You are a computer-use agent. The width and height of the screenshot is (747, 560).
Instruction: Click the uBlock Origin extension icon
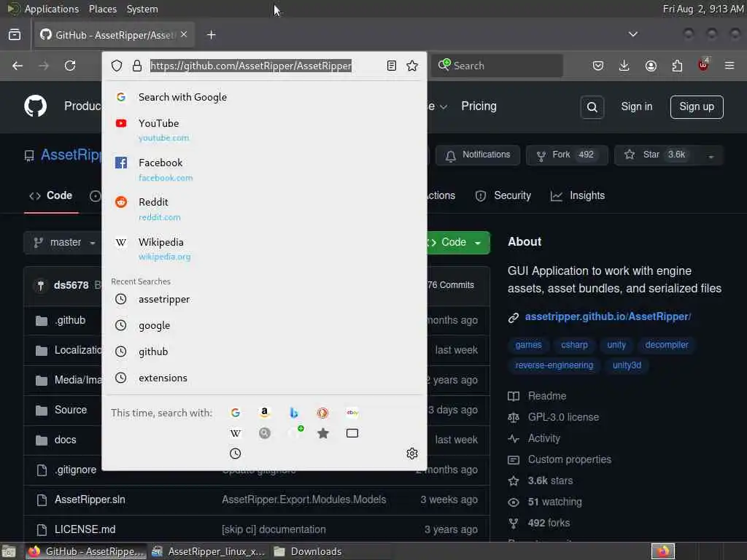click(703, 65)
